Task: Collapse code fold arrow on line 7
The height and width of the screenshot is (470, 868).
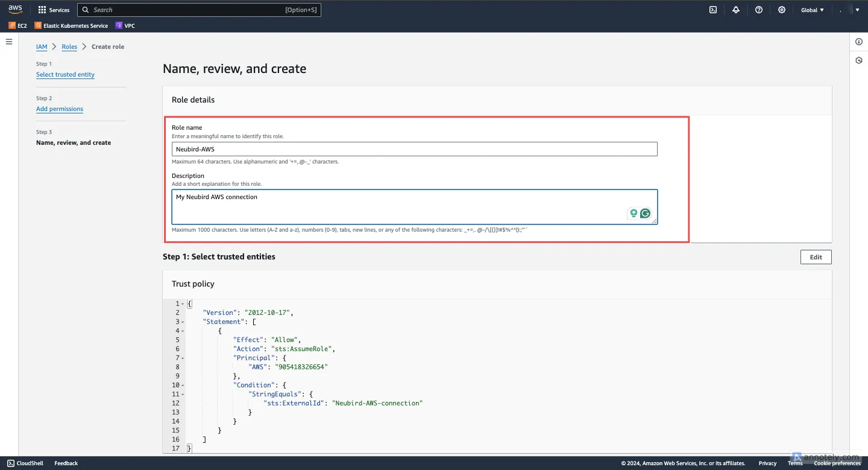Action: (183, 358)
